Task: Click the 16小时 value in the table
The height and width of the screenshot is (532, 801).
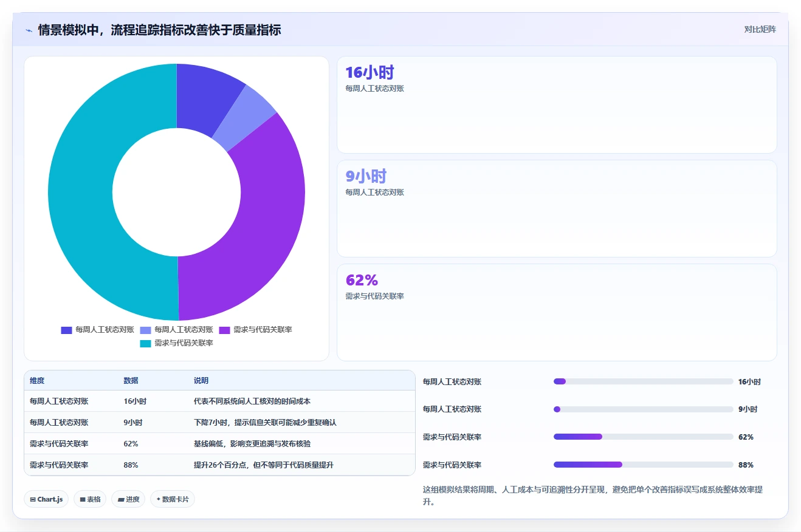Action: coord(135,401)
